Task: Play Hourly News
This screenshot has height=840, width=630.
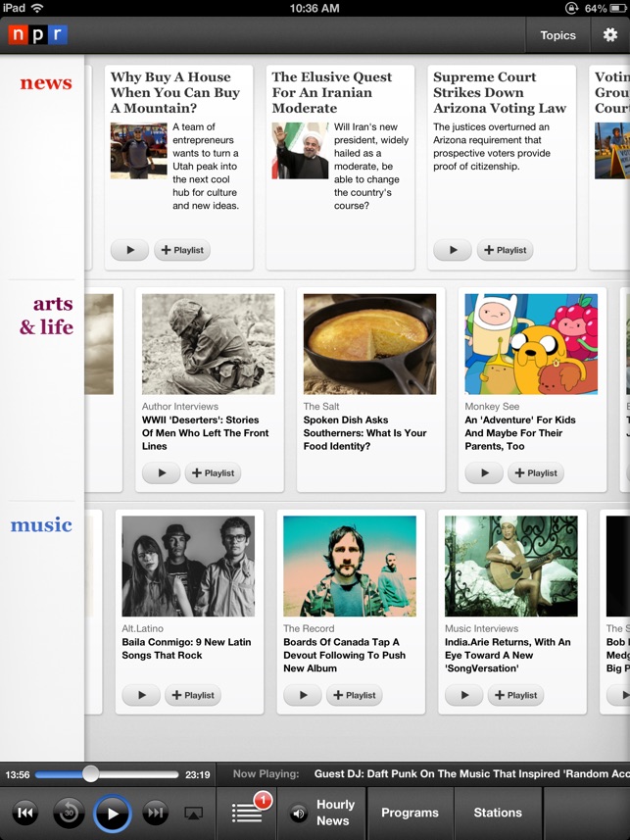Action: (323, 813)
